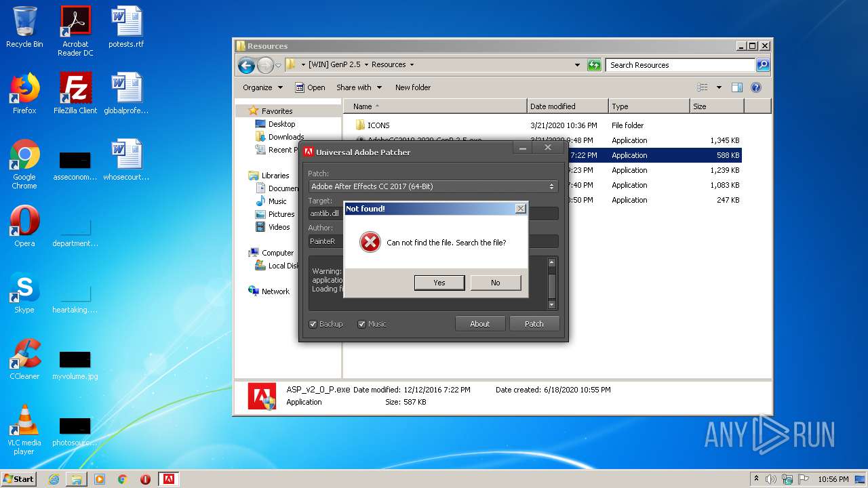Screen dimensions: 868x488
Task: Toggle the preview pane icon
Action: click(737, 87)
